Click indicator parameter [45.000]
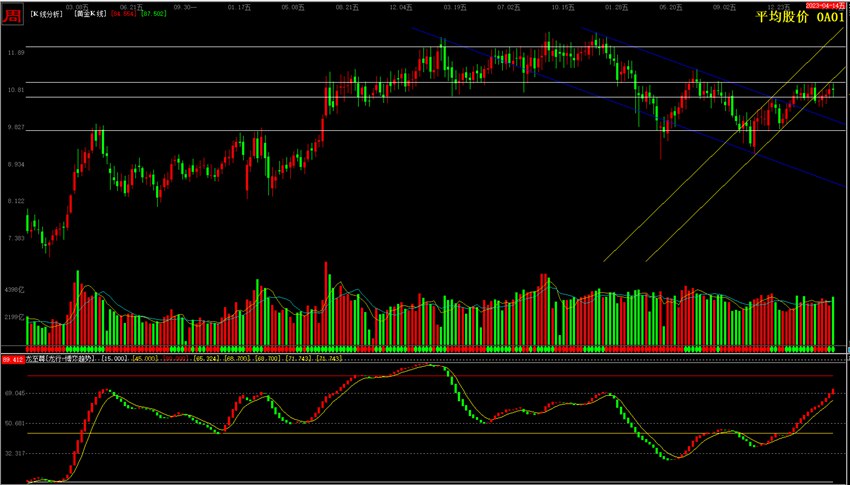Screen dimensions: 850x485 [x=145, y=358]
